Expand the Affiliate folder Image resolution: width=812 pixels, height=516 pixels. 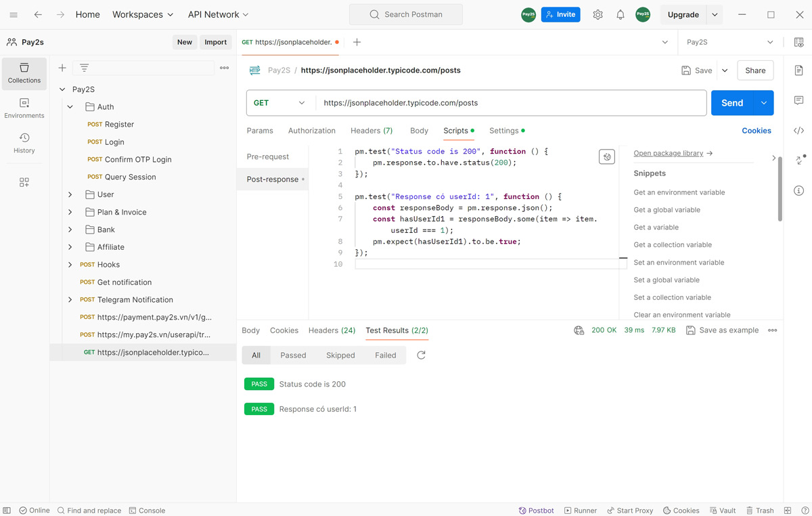[x=70, y=247]
